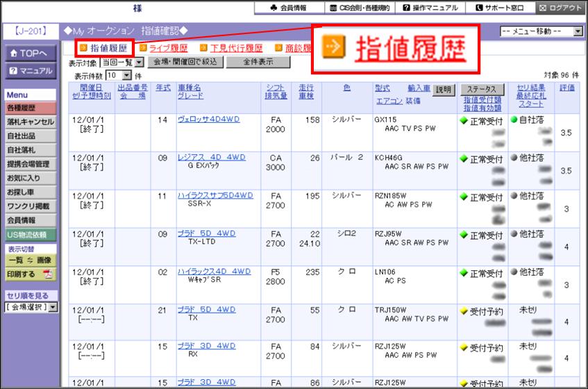Image resolution: width=588 pixels, height=389 pixels.
Task: Open 会員情報 in the top bar
Action: (289, 8)
